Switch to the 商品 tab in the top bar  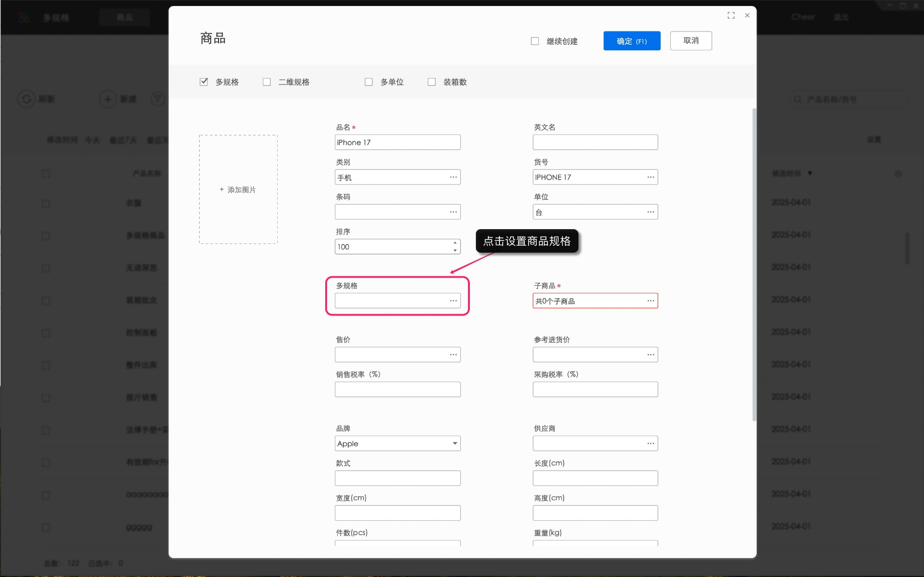(124, 17)
